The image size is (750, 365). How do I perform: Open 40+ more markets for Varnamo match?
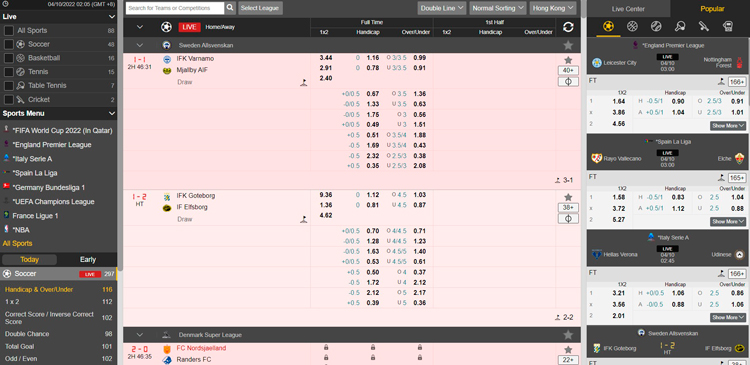pos(568,70)
